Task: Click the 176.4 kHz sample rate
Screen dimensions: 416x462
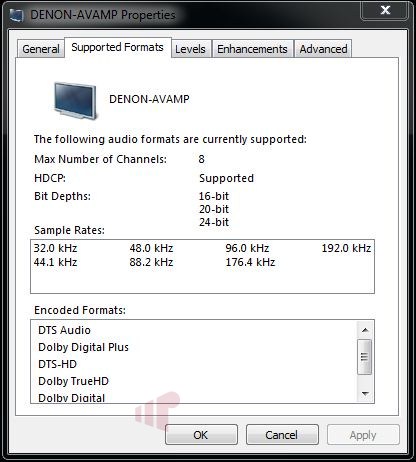Action: (x=250, y=262)
